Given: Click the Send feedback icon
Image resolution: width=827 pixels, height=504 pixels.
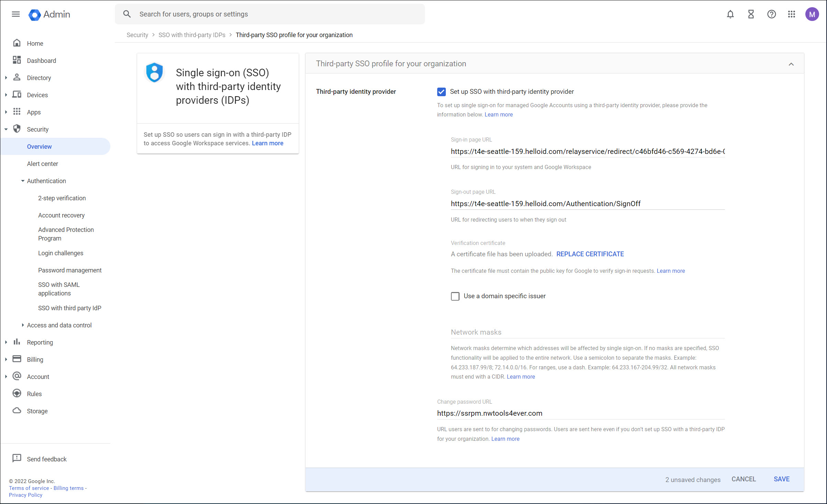Looking at the screenshot, I should point(17,459).
